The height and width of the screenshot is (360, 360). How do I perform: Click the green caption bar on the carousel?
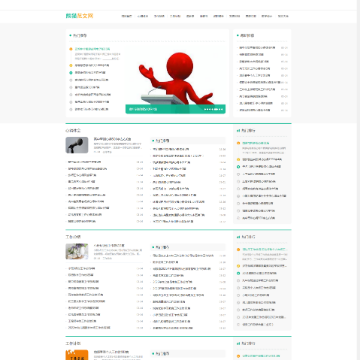tap(175, 109)
